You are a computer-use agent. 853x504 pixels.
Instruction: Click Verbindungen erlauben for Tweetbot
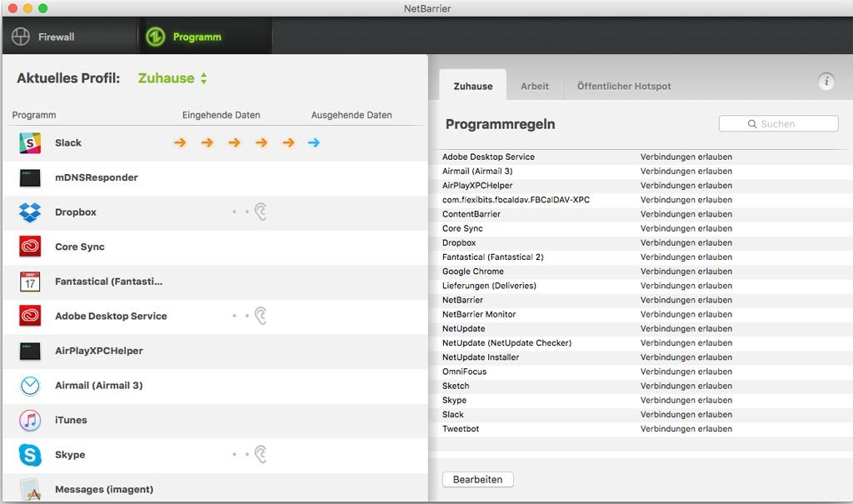[686, 429]
